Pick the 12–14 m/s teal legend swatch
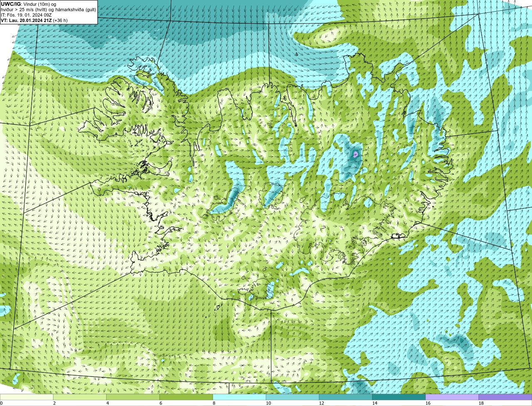Image resolution: width=532 pixels, height=406 pixels. [x=346, y=397]
